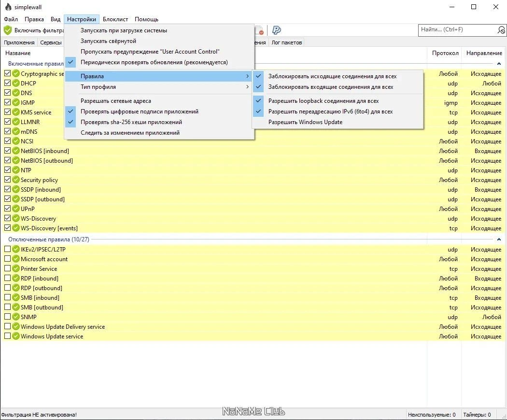This screenshot has height=420, width=507.
Task: Click the PayPal donate icon in toolbar
Action: (x=277, y=30)
